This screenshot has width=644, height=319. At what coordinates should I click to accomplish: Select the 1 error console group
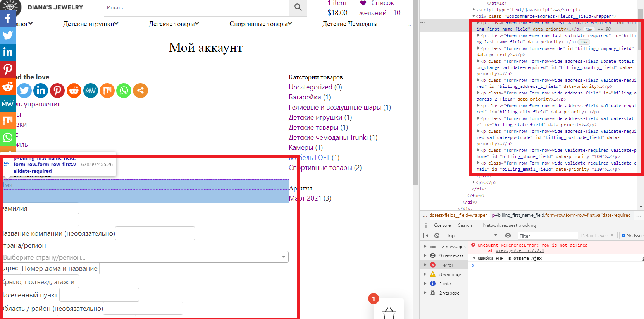coord(445,265)
